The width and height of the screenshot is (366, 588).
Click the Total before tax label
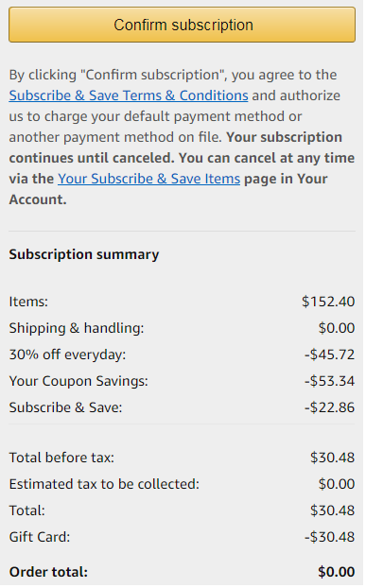click(x=61, y=458)
